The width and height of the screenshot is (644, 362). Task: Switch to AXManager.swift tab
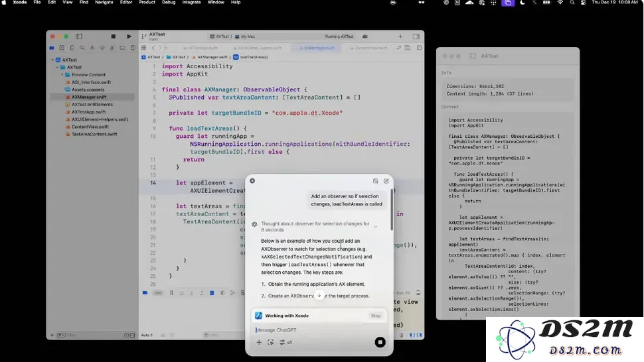click(317, 48)
